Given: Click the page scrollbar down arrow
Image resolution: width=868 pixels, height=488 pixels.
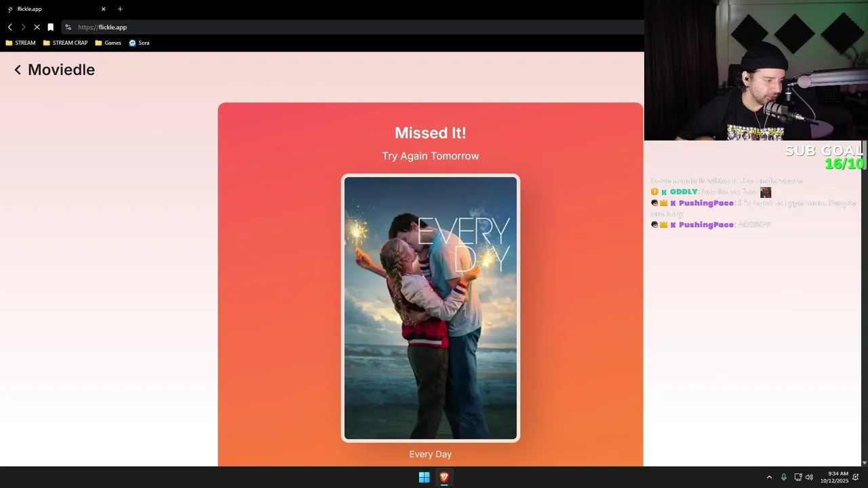Looking at the screenshot, I should (864, 462).
